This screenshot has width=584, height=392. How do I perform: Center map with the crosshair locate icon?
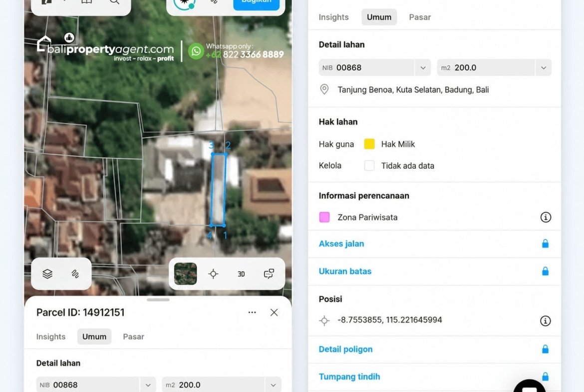pos(213,274)
